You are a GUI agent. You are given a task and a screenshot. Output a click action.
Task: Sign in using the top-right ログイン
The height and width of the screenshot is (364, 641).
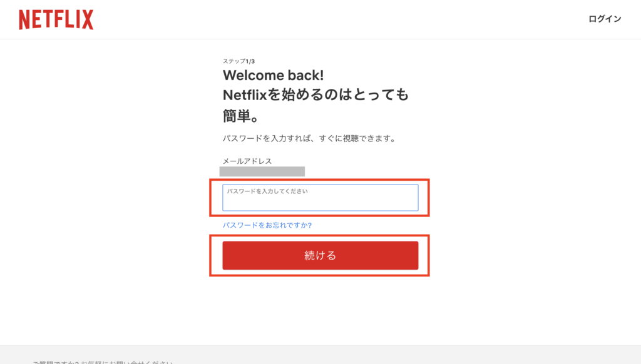605,19
